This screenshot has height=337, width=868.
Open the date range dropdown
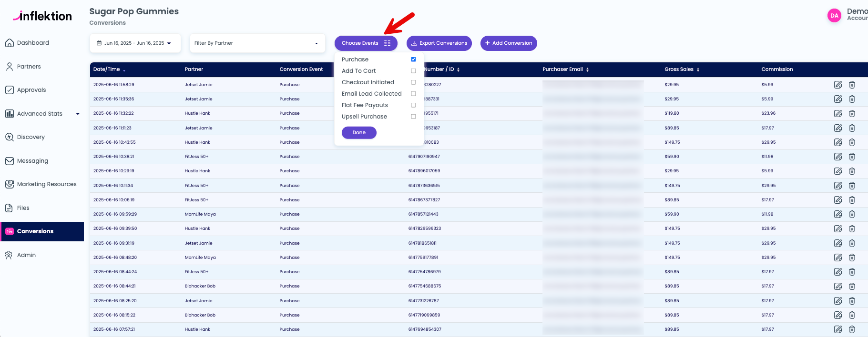click(x=135, y=43)
